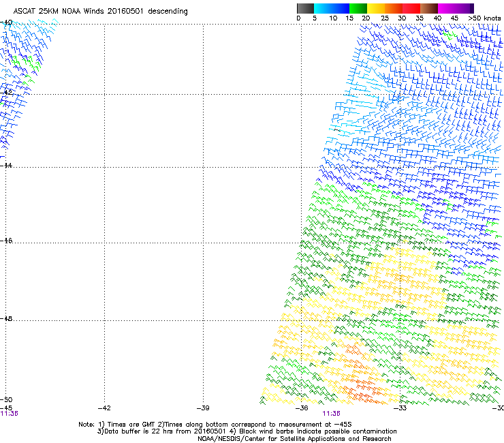The height and width of the screenshot is (443, 504).
Task: Click the NOAA/NESDIS Center for Satellite Applications credit
Action: pyautogui.click(x=294, y=439)
